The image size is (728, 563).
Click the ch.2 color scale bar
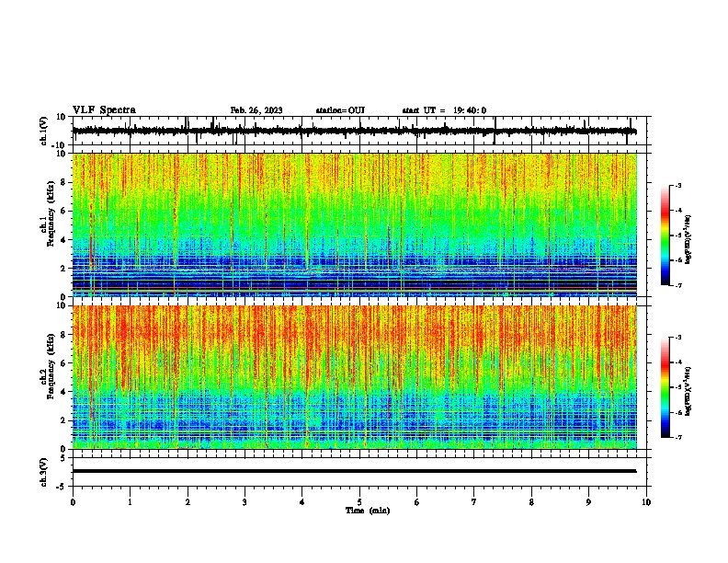pos(665,387)
